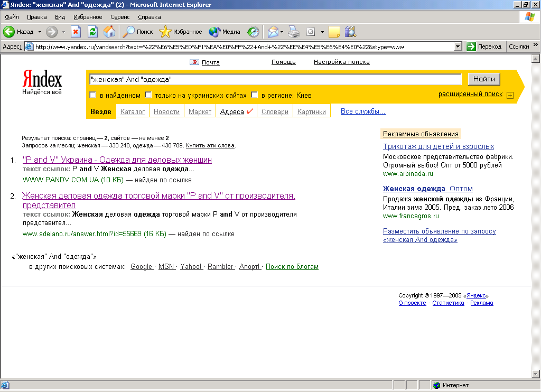Click the IE page icon in status bar
The image size is (541, 392).
pos(5,385)
